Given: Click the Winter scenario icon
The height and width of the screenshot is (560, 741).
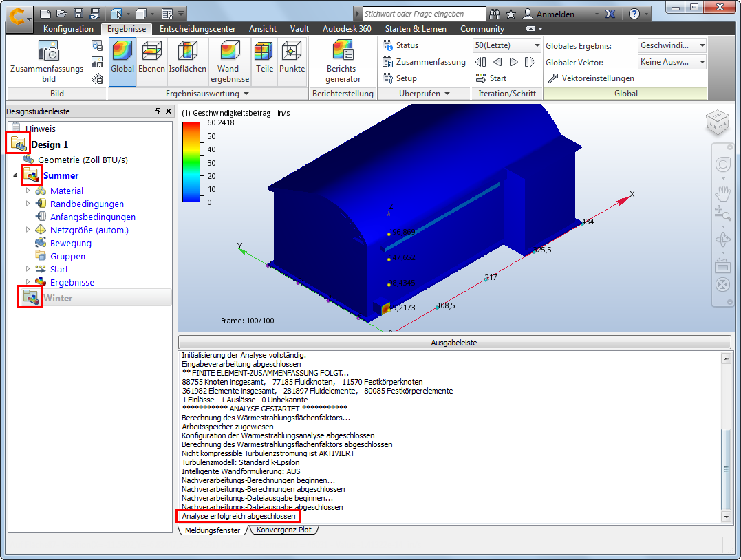Looking at the screenshot, I should (31, 297).
